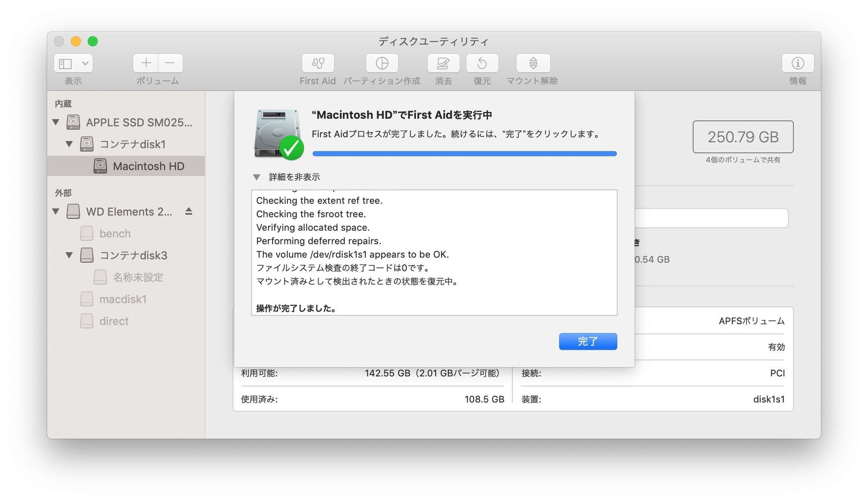Select the APPLE SSD SM025 disk icon
The height and width of the screenshot is (501, 868).
73,122
